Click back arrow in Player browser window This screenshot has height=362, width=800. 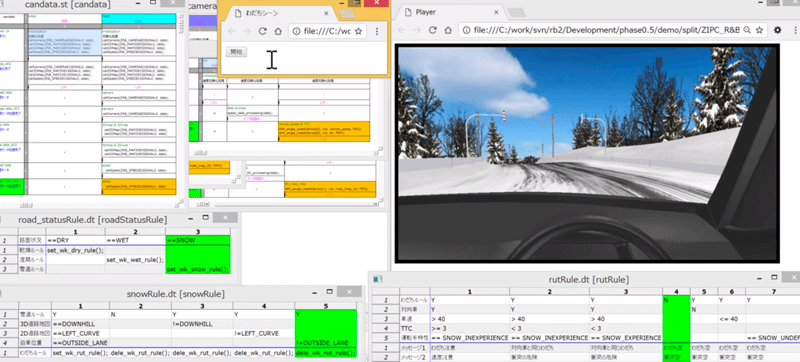402,30
